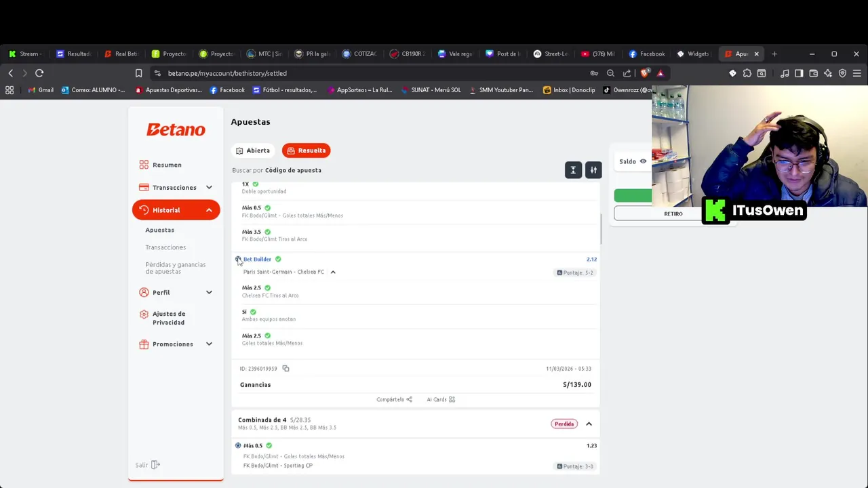Collapse the Combinada de 4 bet
868x488 pixels.
[x=589, y=424]
